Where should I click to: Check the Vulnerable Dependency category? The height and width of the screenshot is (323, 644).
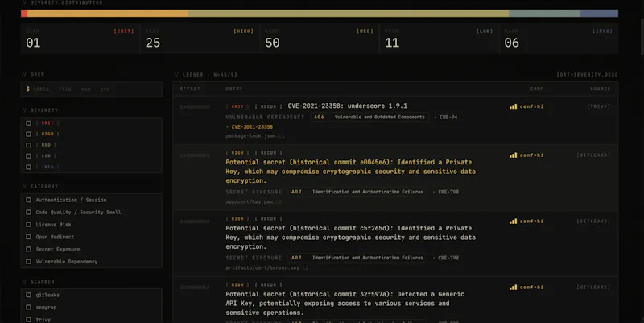point(28,262)
